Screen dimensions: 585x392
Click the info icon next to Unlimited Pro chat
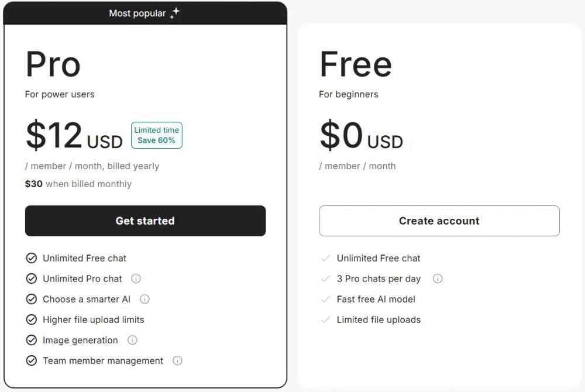136,278
